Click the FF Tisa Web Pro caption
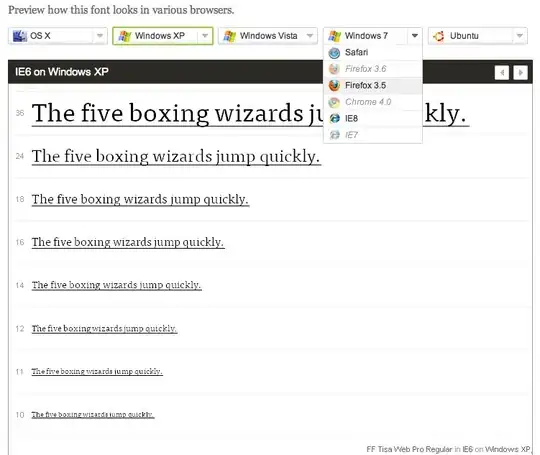Image resolution: width=540 pixels, height=455 pixels. coord(448,449)
